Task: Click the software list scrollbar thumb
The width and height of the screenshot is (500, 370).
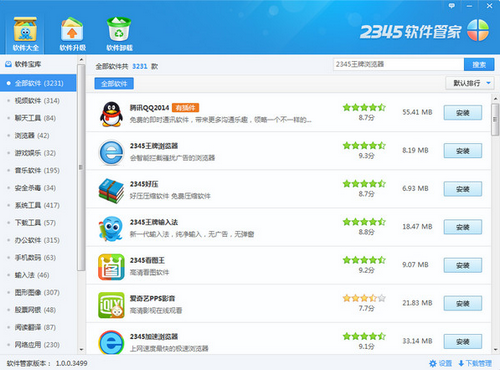Action: coord(495,119)
